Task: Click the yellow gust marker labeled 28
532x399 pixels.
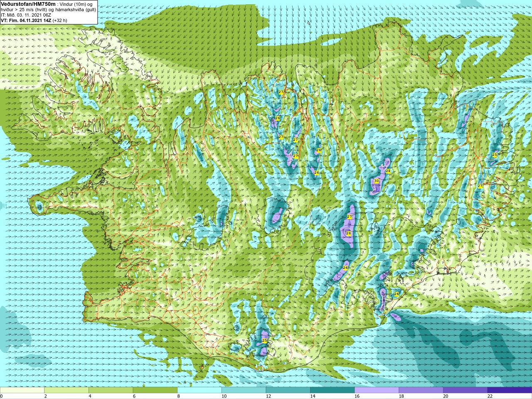Action: pos(388,171)
